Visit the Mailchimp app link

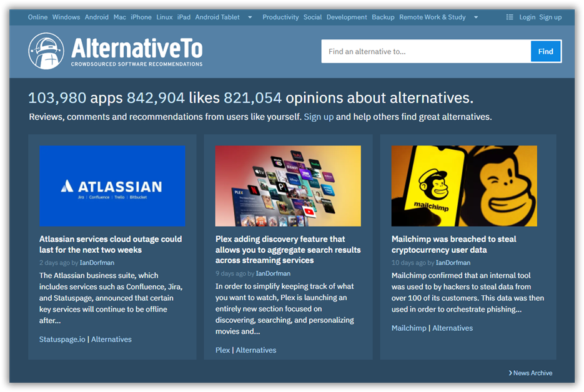(x=408, y=328)
